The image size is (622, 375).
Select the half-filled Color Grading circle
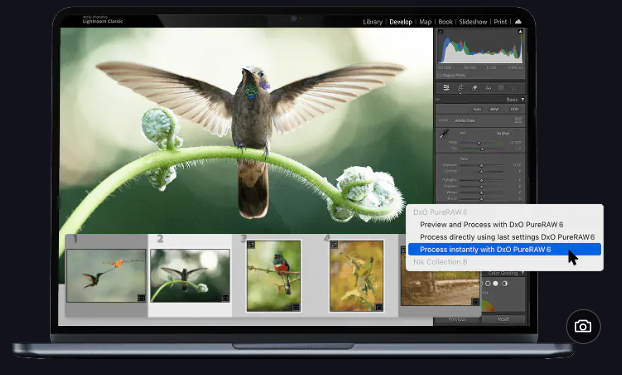point(505,283)
